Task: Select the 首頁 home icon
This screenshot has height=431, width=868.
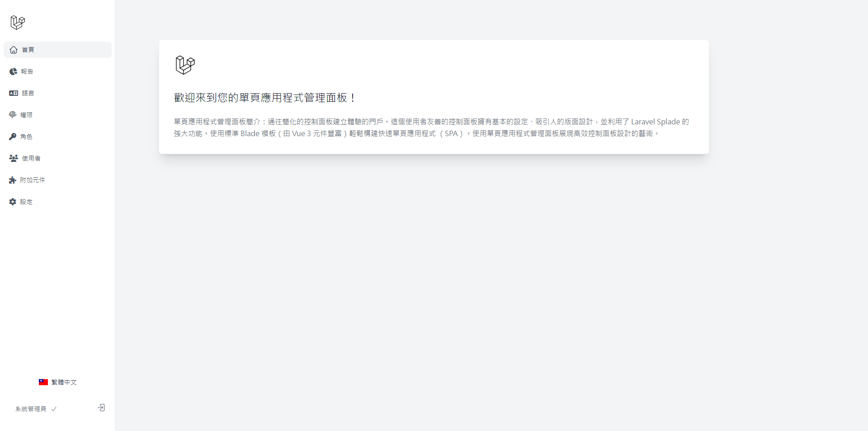Action: click(x=13, y=50)
